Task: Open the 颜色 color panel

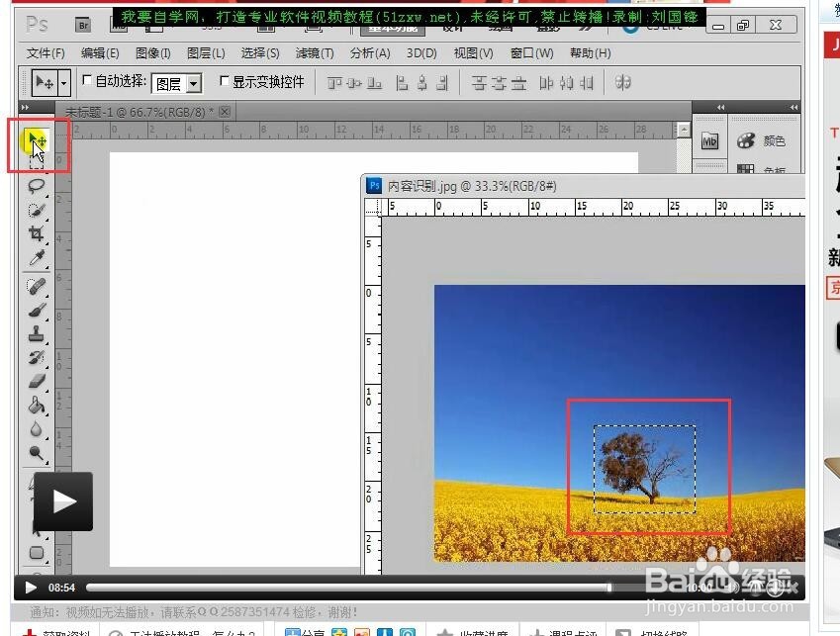Action: (x=761, y=141)
